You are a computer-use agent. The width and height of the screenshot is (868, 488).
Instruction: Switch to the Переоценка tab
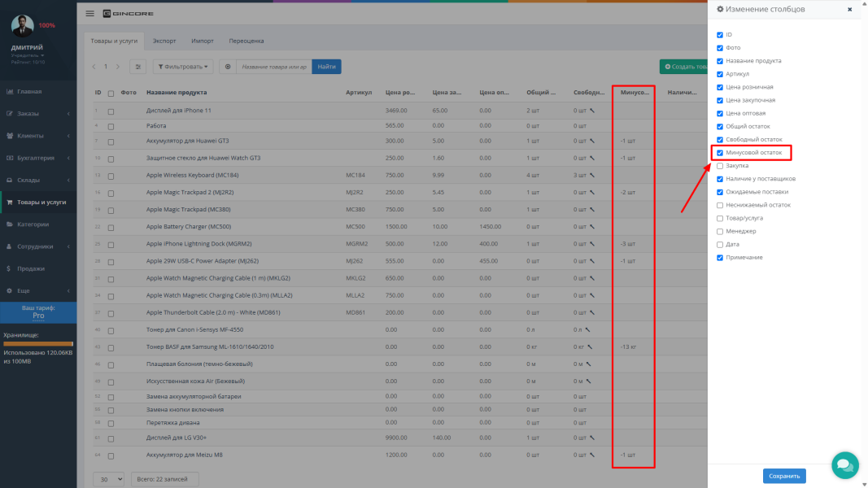246,41
